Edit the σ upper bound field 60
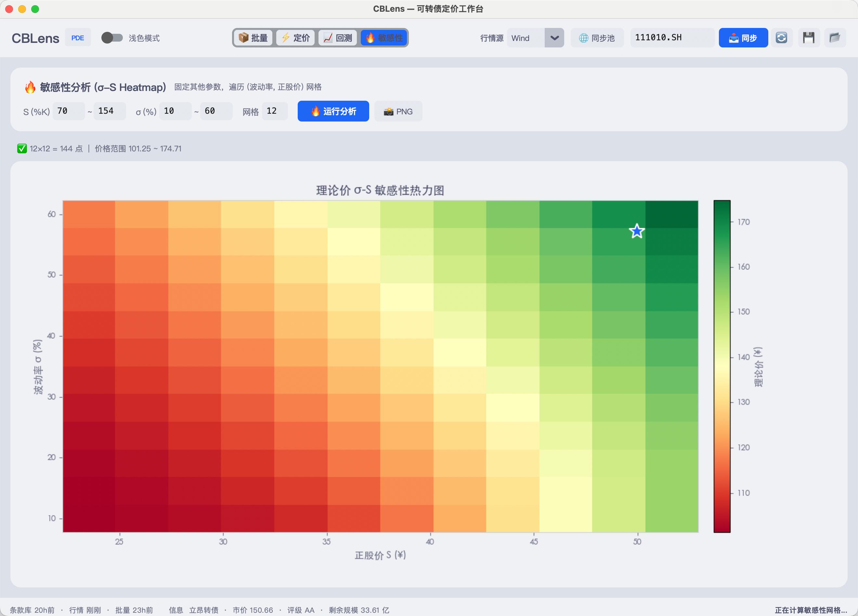Viewport: 858px width, 616px height. click(x=216, y=111)
